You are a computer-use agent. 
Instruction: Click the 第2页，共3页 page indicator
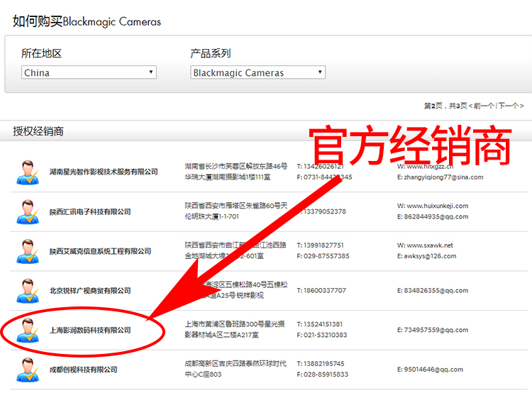pyautogui.click(x=445, y=106)
